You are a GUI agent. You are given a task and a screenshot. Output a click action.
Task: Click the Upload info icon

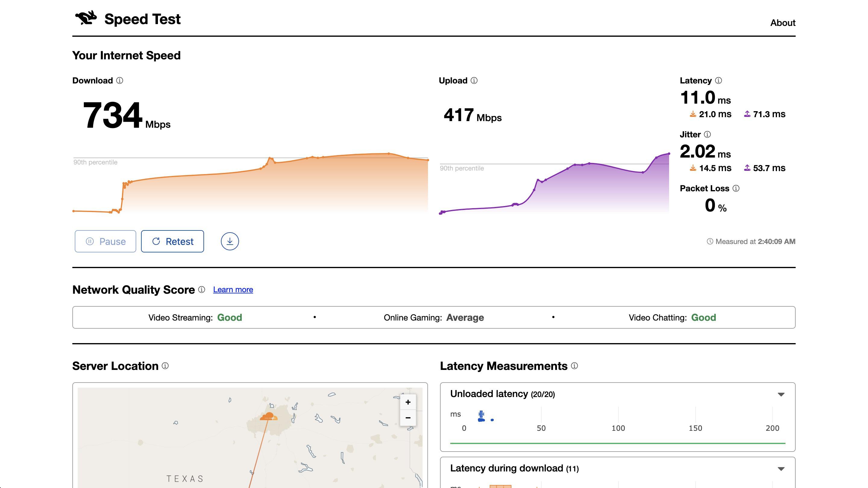click(x=474, y=80)
